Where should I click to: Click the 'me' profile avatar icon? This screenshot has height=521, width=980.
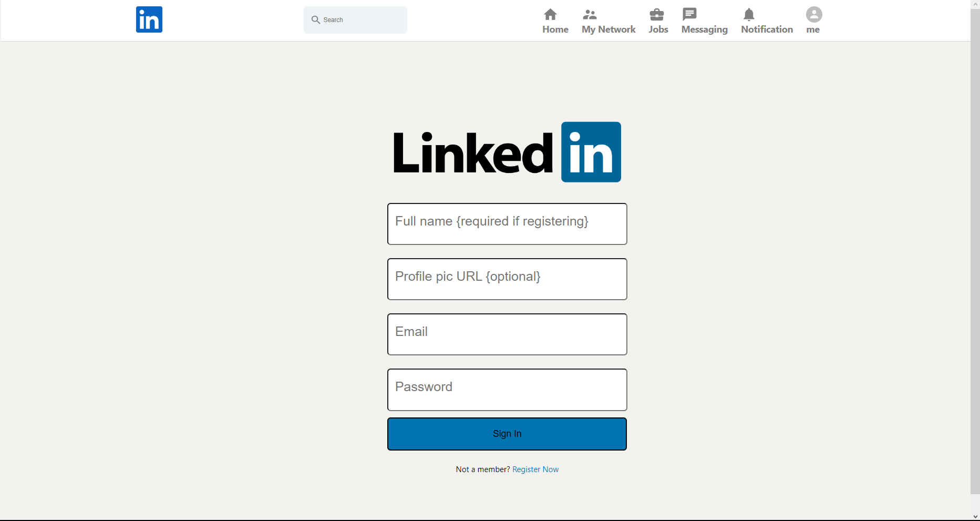pyautogui.click(x=813, y=15)
